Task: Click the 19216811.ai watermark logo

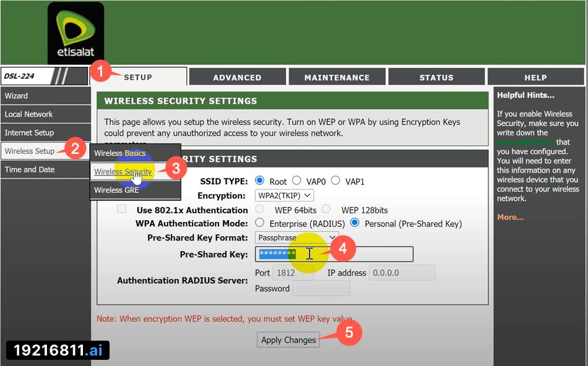Action: (58, 351)
